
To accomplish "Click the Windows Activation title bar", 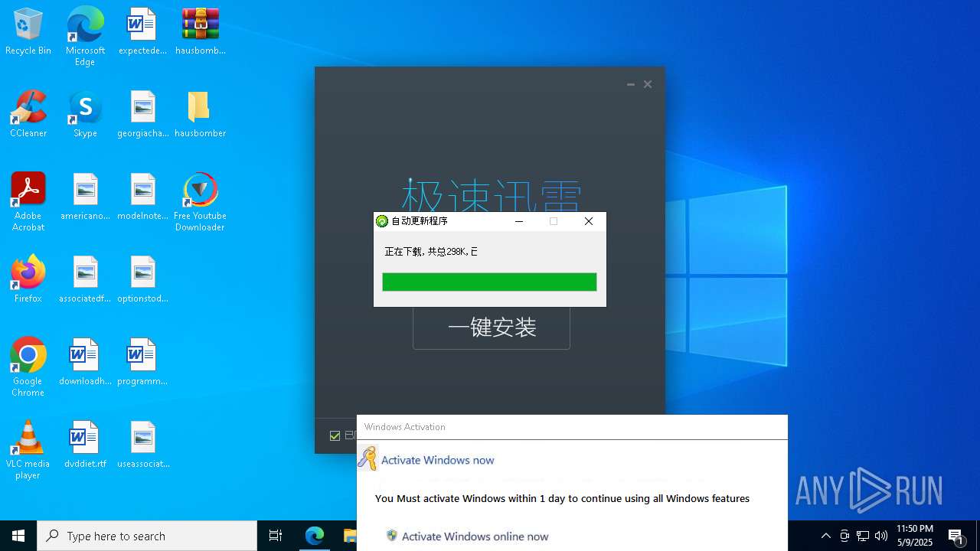I will [x=572, y=427].
